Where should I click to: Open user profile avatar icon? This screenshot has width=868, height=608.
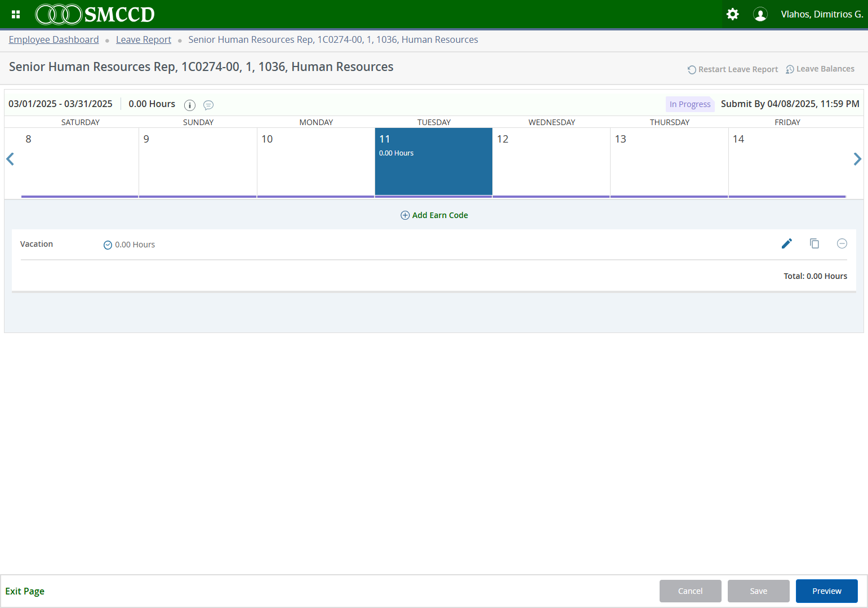pyautogui.click(x=760, y=14)
